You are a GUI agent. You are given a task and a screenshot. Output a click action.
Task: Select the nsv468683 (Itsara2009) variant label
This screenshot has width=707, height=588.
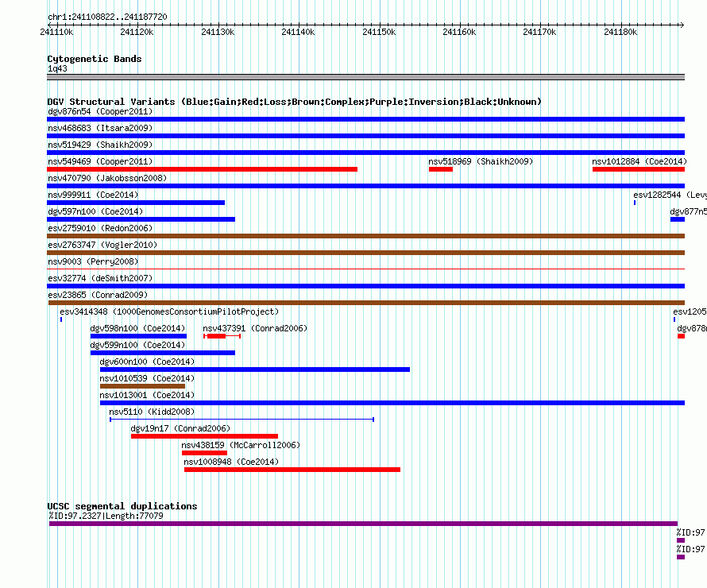pos(100,128)
